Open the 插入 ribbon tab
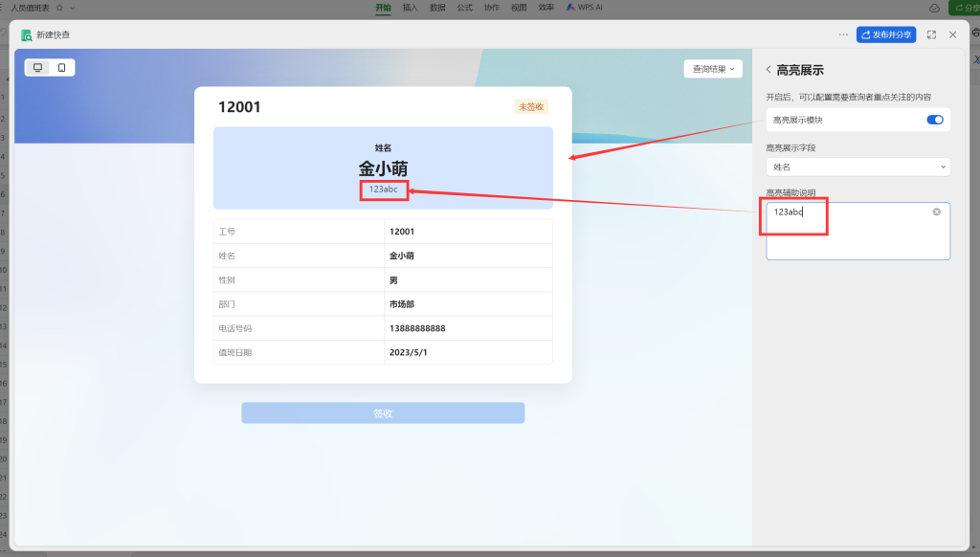 click(411, 7)
